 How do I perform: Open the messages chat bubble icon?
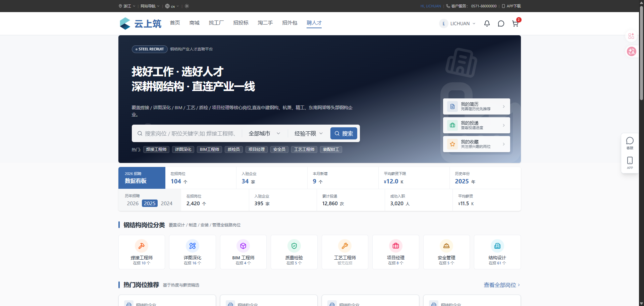501,24
